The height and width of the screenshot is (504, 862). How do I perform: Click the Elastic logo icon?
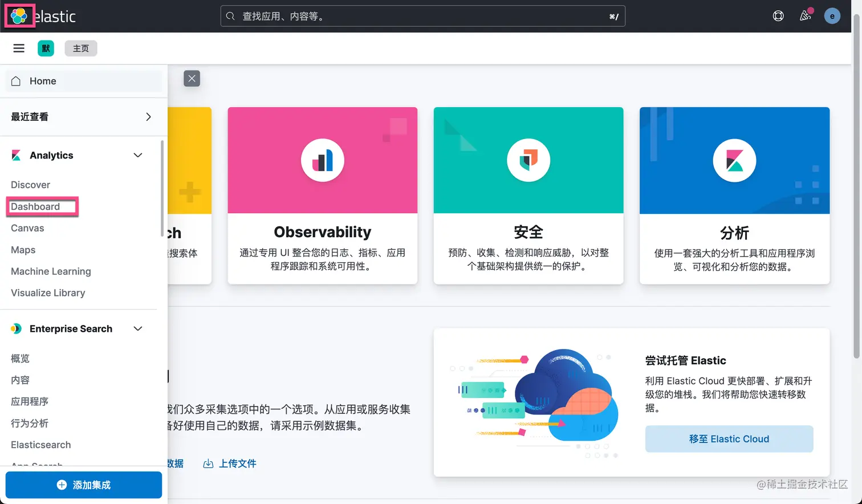(x=19, y=16)
